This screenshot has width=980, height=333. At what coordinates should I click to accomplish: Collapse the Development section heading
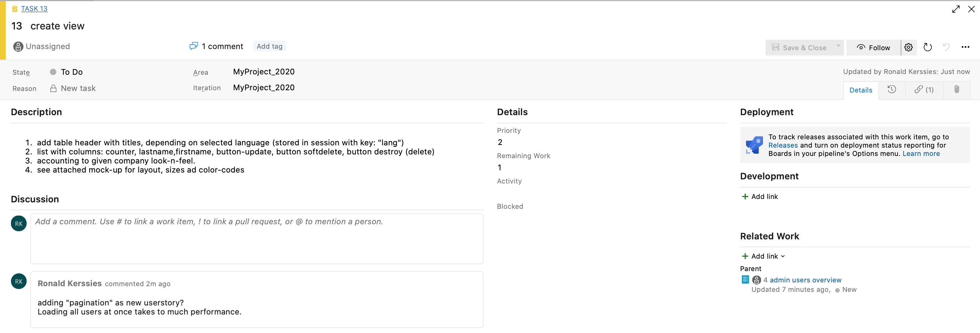coord(769,176)
